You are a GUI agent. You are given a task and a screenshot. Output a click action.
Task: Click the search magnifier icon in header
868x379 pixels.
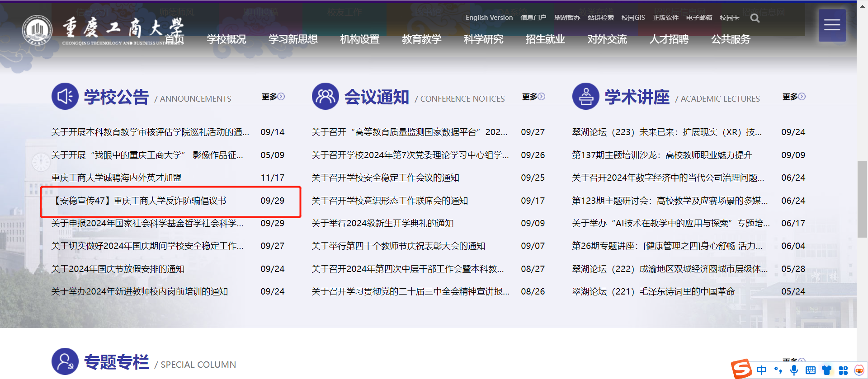pos(755,18)
